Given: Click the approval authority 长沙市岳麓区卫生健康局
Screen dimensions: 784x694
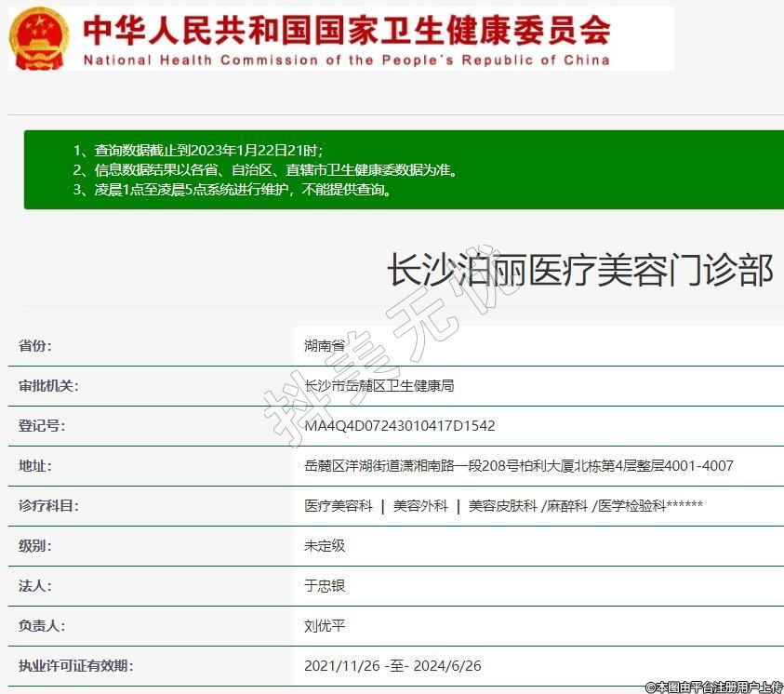Looking at the screenshot, I should coord(379,386).
